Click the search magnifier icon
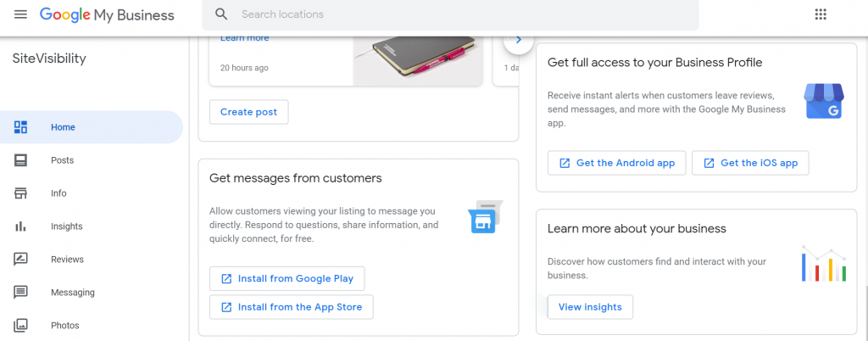This screenshot has width=868, height=341. 222,14
